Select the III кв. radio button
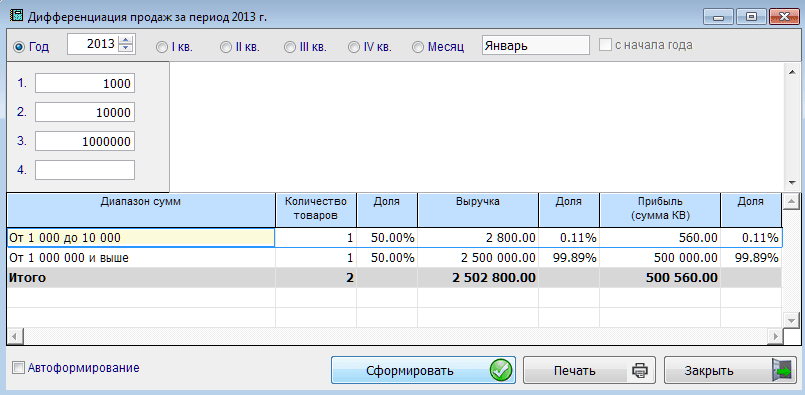This screenshot has width=805, height=395. pos(290,47)
